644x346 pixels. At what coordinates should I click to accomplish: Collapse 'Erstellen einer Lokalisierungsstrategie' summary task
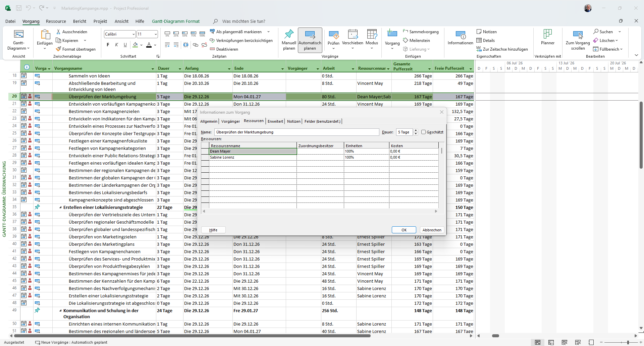coord(60,208)
